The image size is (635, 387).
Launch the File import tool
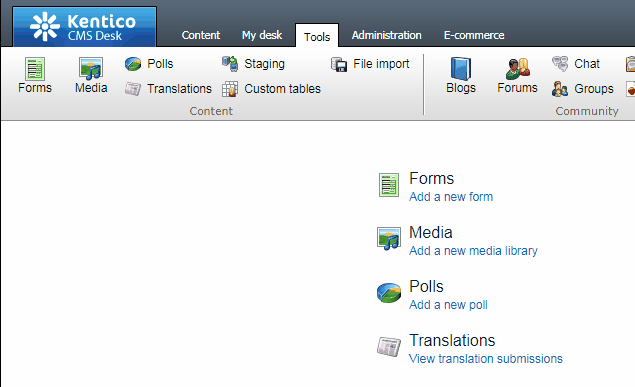[370, 64]
